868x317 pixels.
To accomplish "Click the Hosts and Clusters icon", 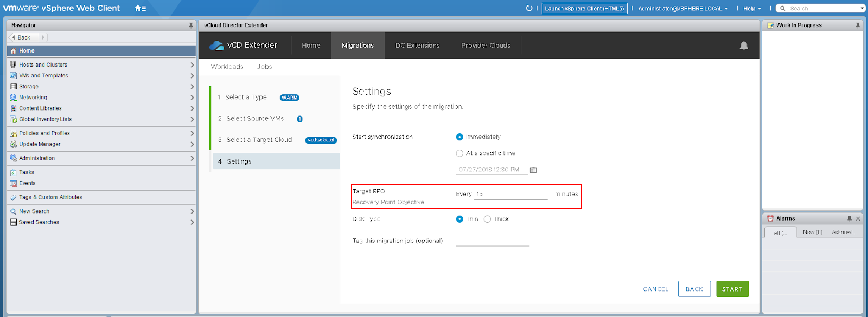I will [13, 64].
